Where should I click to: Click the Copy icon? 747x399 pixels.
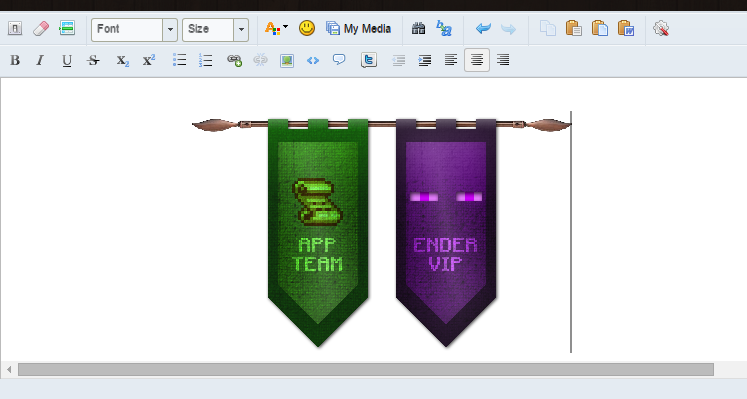click(548, 29)
